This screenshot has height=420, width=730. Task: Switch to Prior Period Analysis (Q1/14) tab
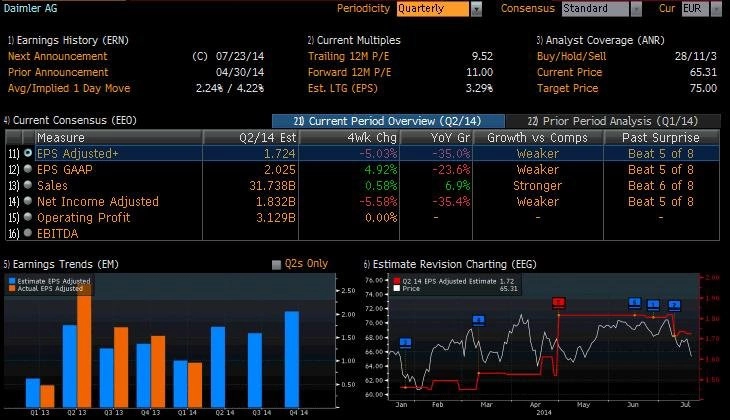(x=613, y=121)
